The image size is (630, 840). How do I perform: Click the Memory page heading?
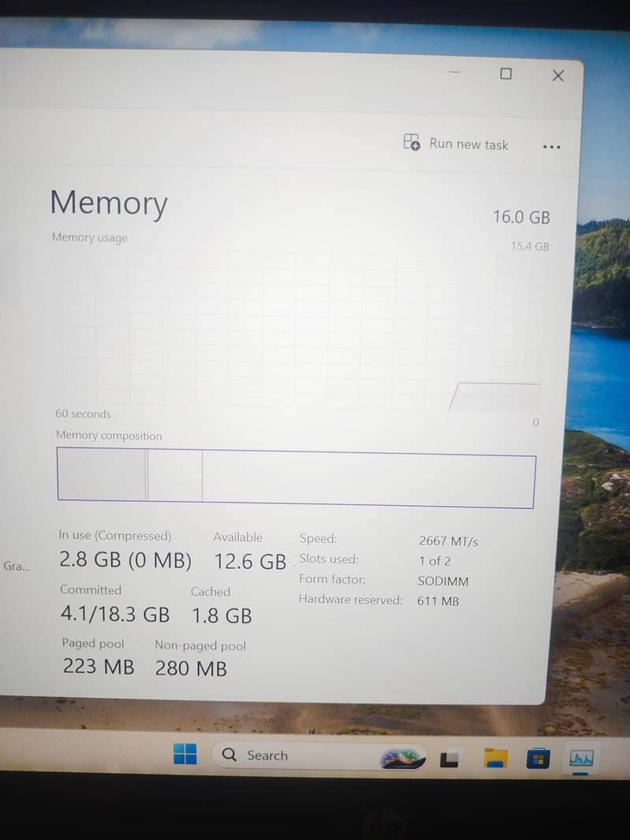[x=109, y=203]
